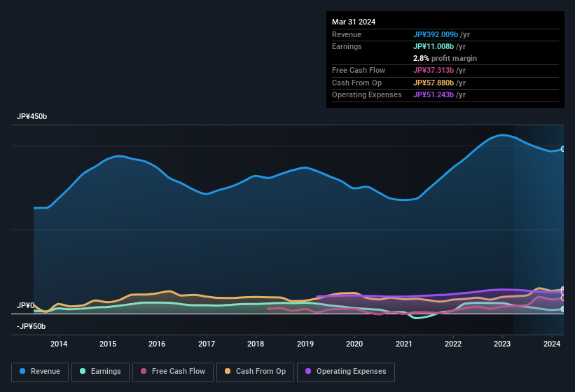
Task: Click the pink Free Cash Flow end-point marker
Action: [563, 297]
